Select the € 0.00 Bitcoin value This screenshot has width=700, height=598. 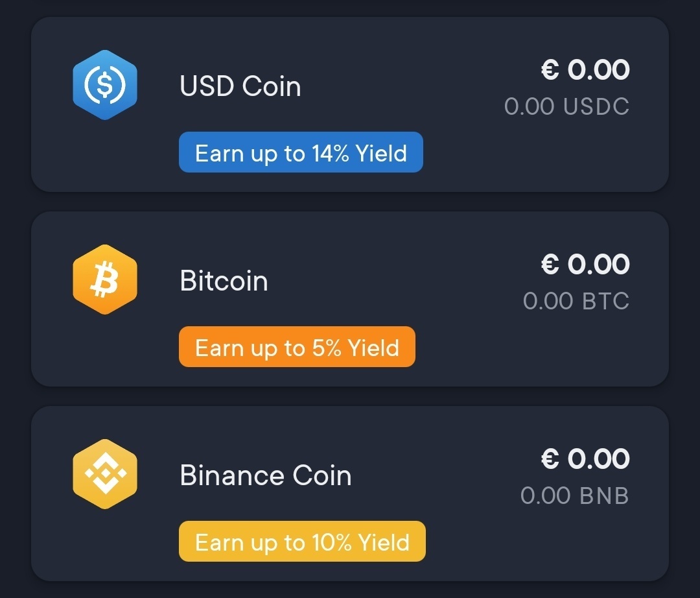pyautogui.click(x=585, y=263)
